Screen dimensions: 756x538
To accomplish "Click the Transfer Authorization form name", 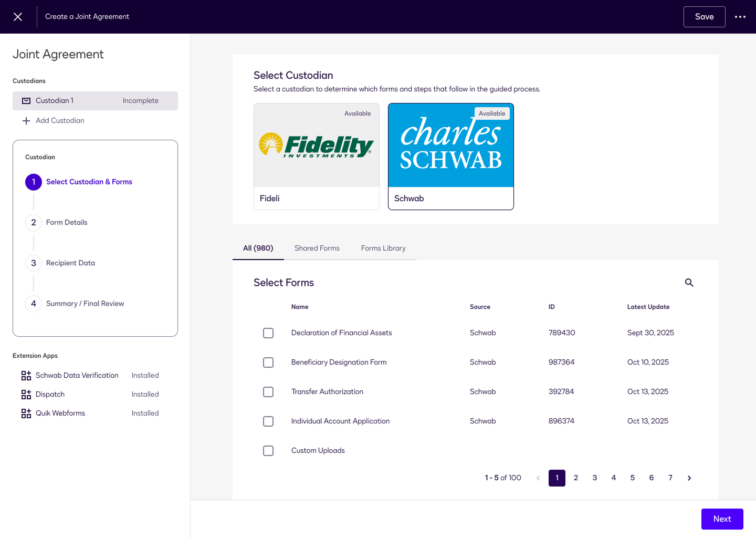I will tap(327, 391).
